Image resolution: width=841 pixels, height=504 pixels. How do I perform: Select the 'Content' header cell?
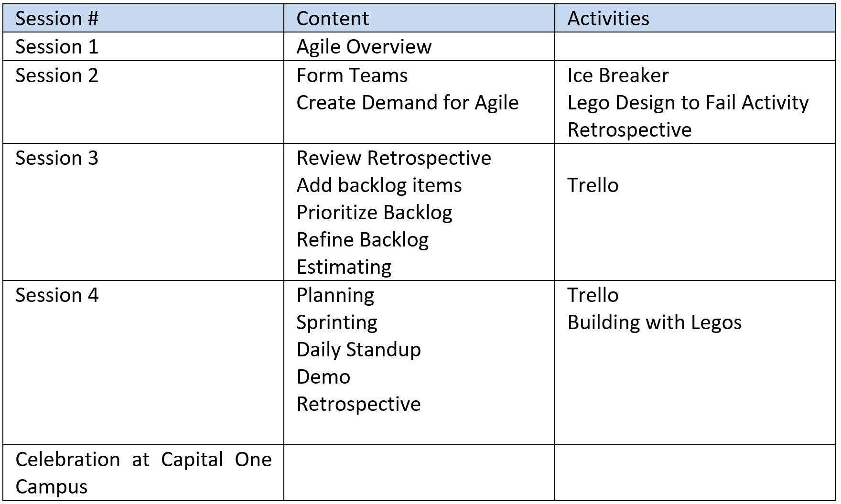[x=419, y=18]
